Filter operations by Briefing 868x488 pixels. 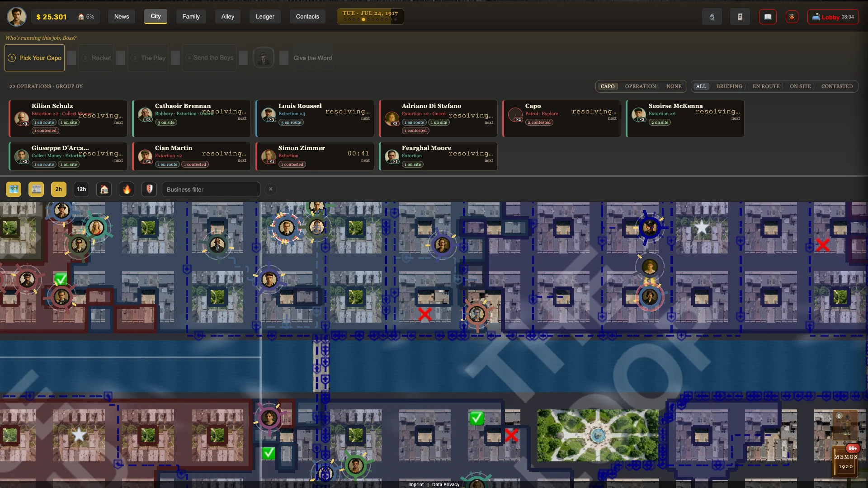[729, 86]
